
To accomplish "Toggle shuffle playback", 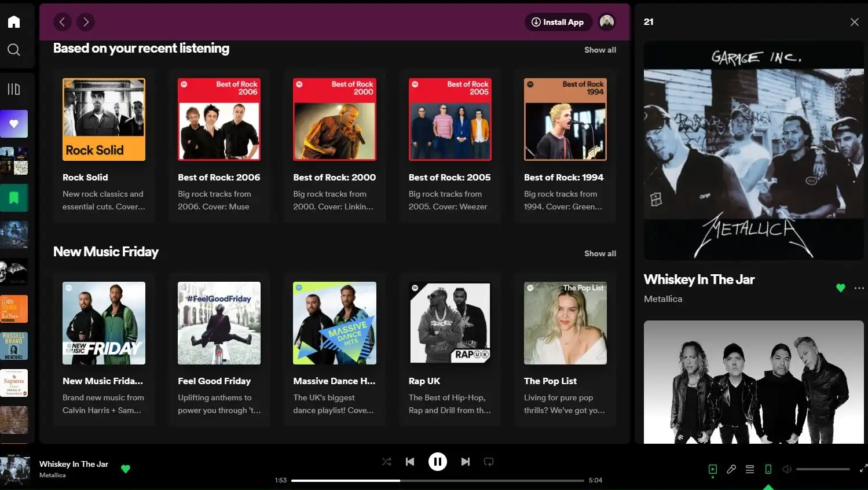I will tap(386, 462).
